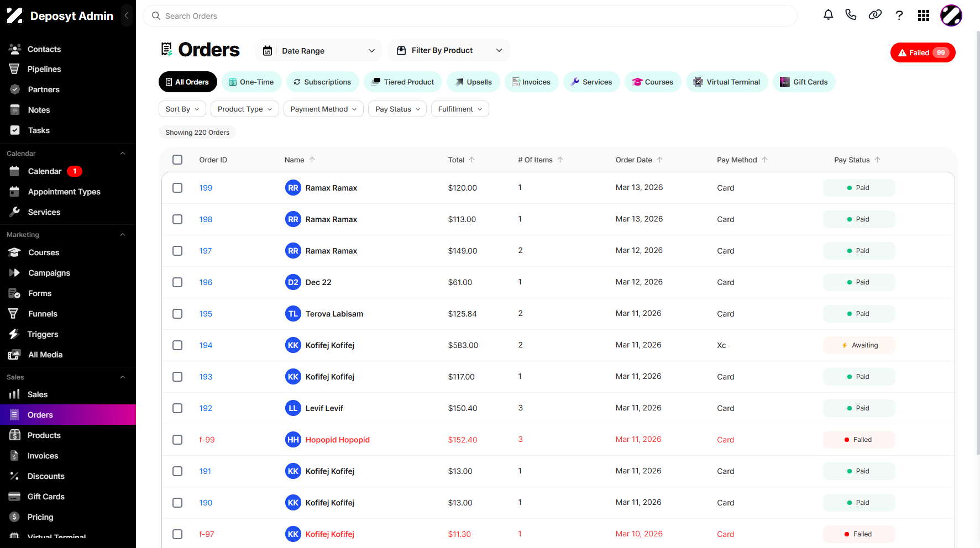The height and width of the screenshot is (548, 980).
Task: Expand the Pay Status filter
Action: [x=397, y=109]
